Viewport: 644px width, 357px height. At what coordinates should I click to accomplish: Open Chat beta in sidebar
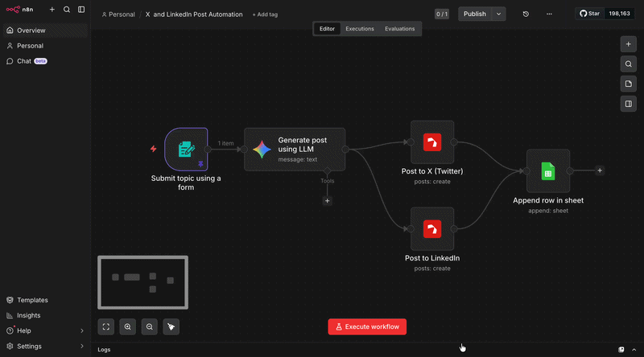[45, 61]
